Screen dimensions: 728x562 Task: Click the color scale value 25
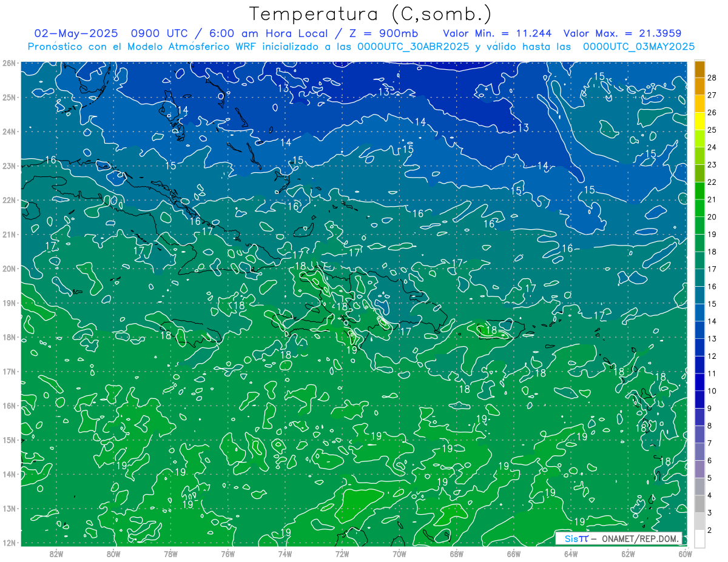712,130
